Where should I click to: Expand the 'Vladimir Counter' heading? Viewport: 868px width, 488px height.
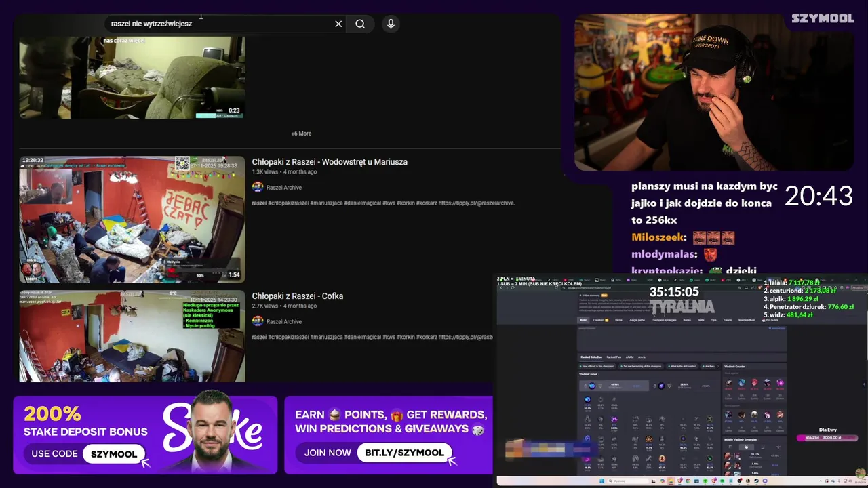[736, 366]
